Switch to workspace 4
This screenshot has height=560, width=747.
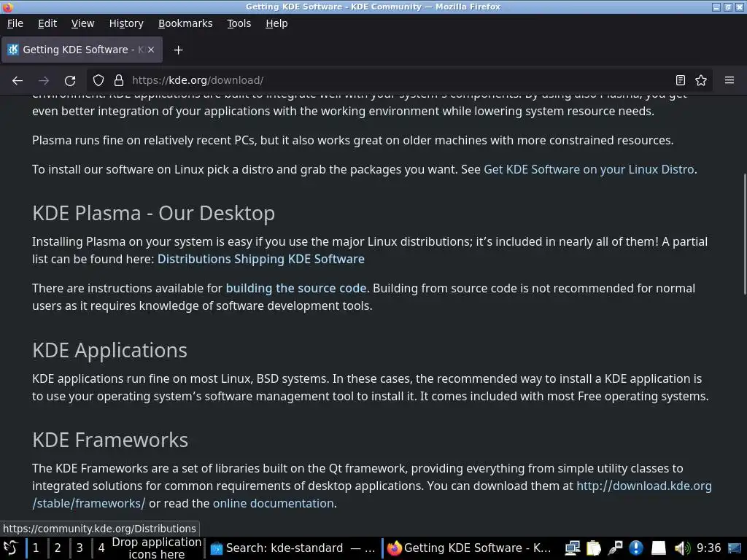[101, 548]
